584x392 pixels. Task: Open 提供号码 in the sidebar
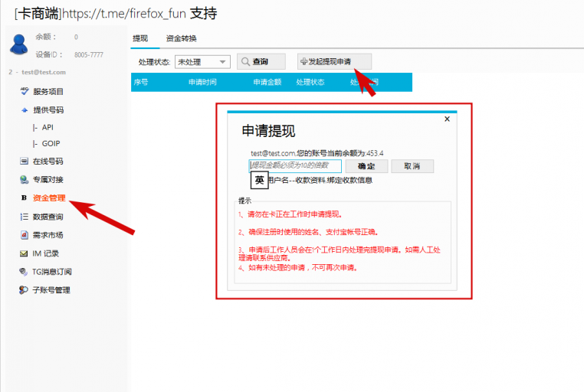tap(48, 110)
